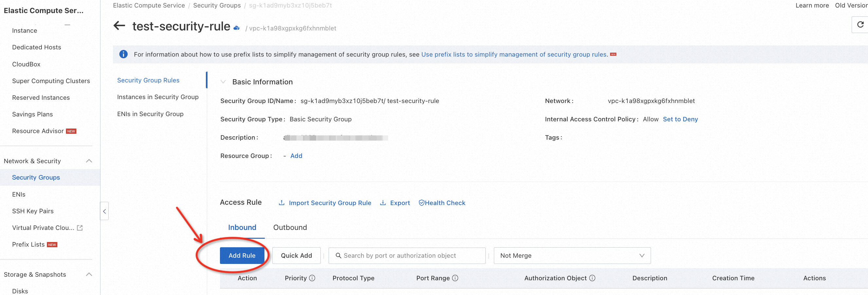This screenshot has width=868, height=295.
Task: Click the Health Check shield icon
Action: 422,203
